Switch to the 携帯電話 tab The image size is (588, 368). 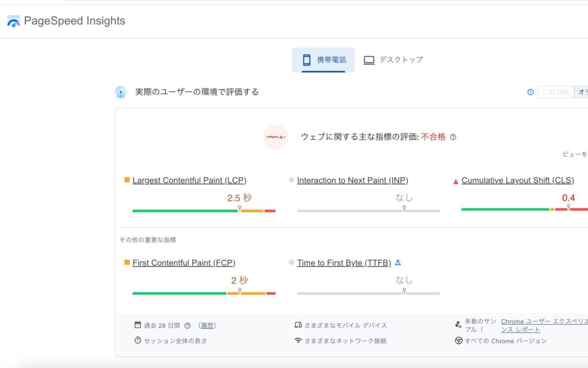pyautogui.click(x=323, y=60)
